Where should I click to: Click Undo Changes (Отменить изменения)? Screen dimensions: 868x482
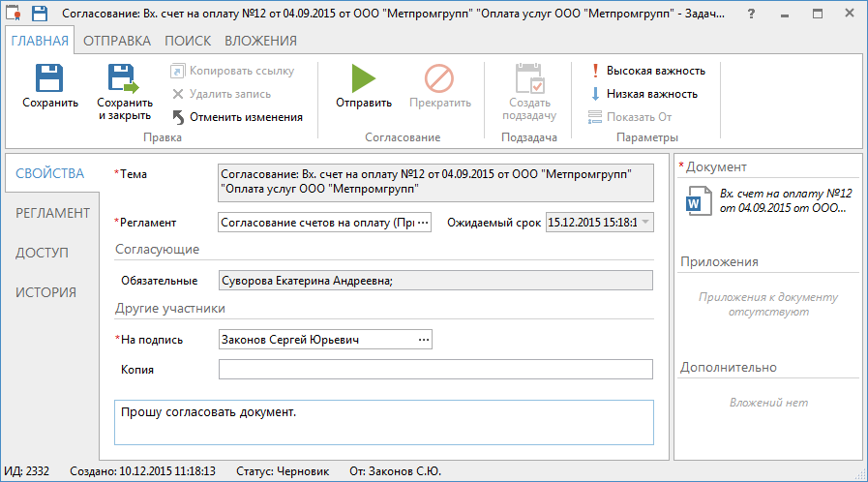[238, 117]
